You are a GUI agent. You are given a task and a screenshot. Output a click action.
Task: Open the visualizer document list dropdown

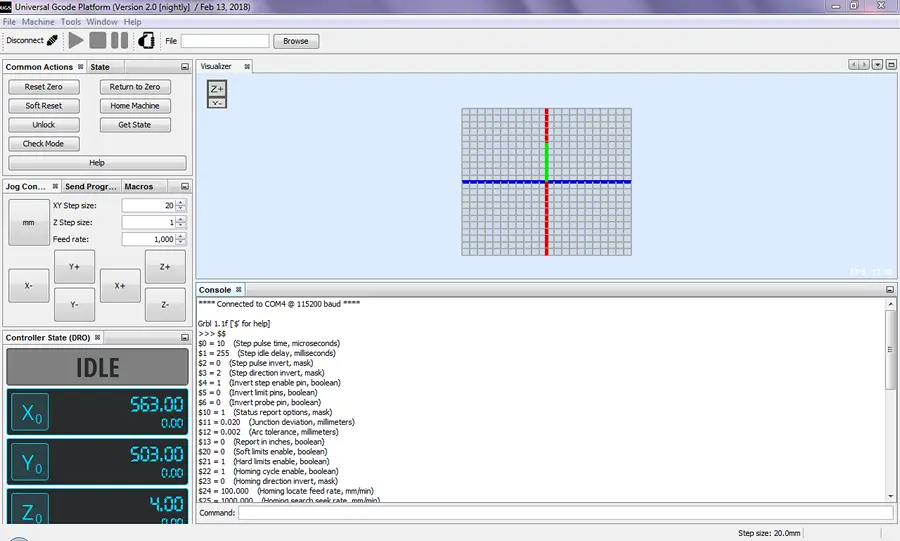coord(877,65)
